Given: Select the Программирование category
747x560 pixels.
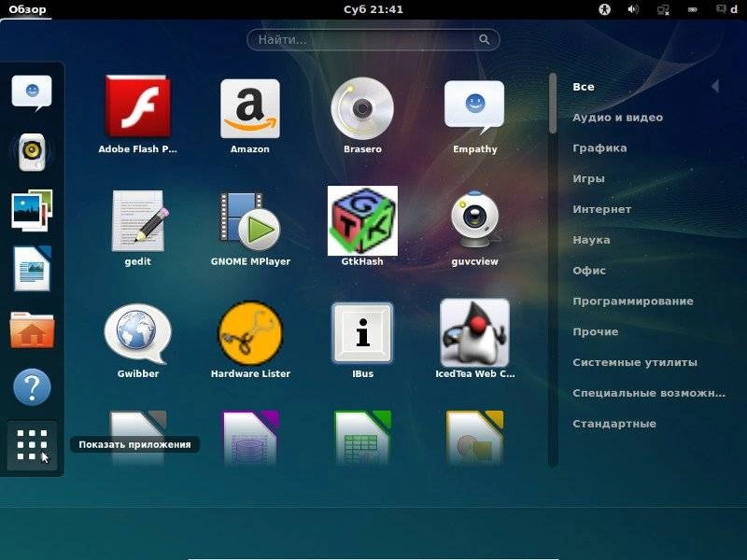Looking at the screenshot, I should click(633, 301).
